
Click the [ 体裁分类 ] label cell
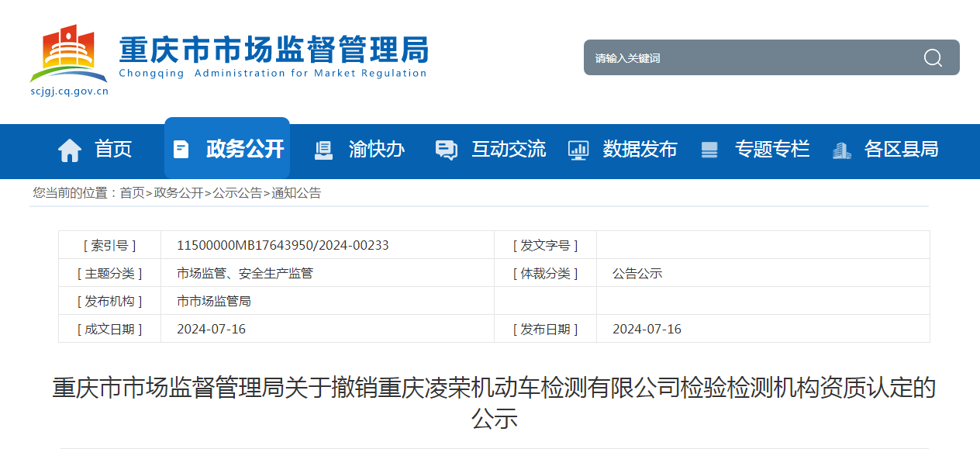[545, 273]
